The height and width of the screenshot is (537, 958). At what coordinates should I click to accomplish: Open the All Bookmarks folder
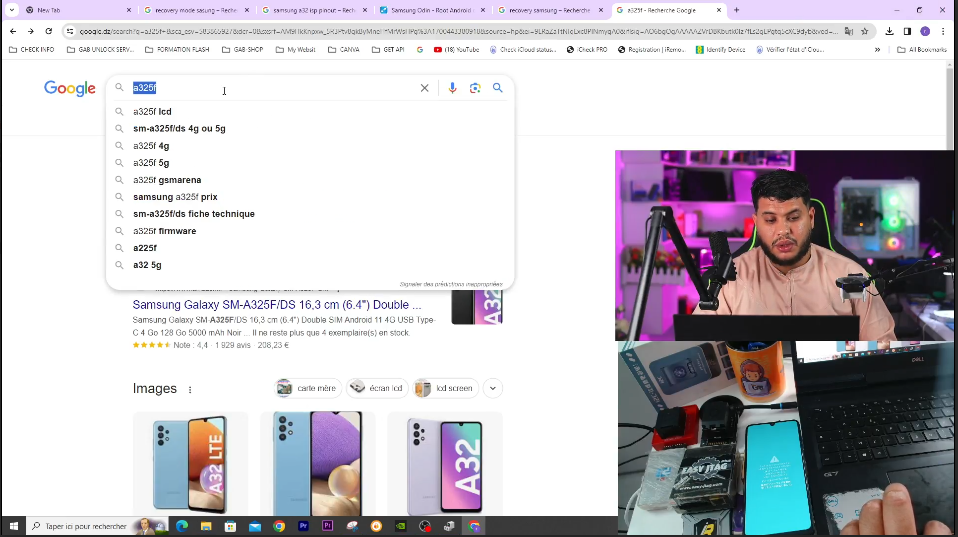(922, 49)
